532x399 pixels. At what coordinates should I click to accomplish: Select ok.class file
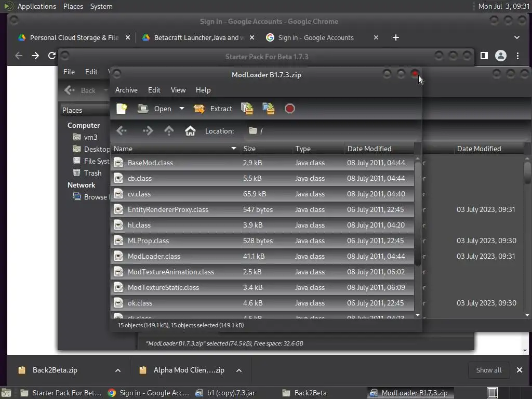click(262, 303)
